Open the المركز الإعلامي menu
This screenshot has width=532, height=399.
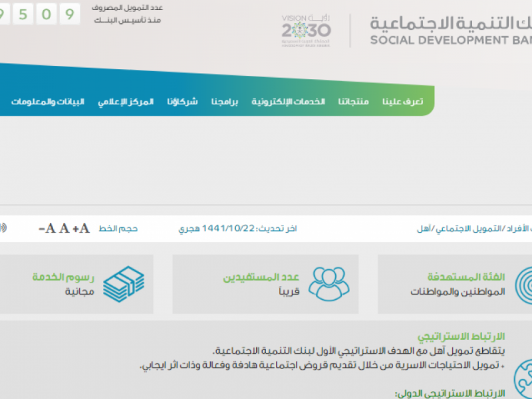tap(126, 102)
